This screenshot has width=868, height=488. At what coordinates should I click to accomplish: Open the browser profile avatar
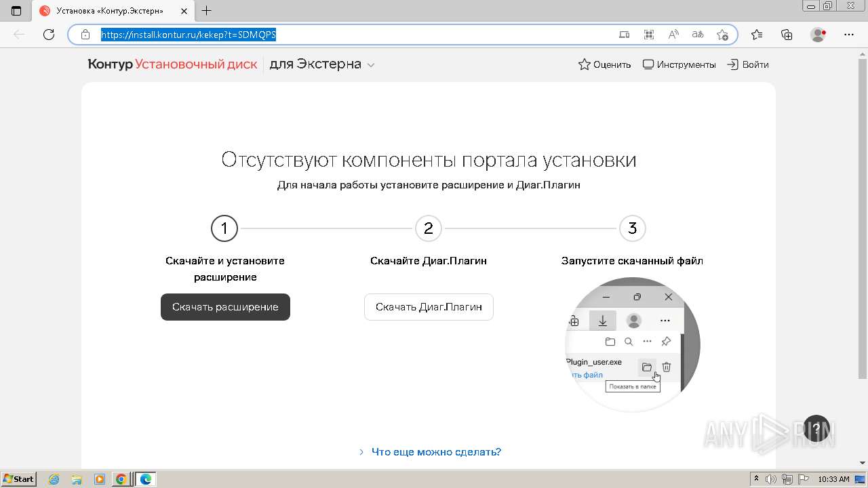tap(818, 35)
